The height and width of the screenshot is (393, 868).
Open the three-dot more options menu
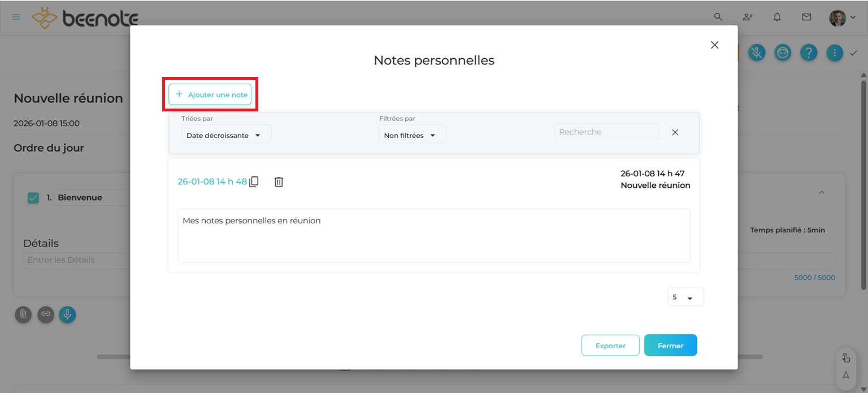[x=835, y=53]
